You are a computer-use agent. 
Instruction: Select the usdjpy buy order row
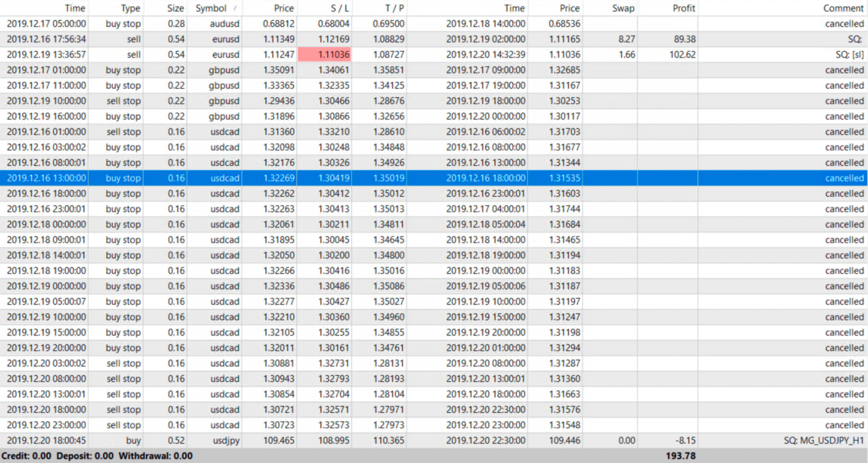[x=226, y=440]
